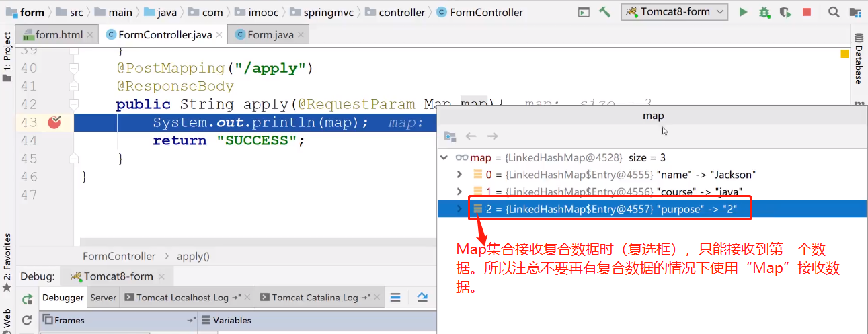Open the Tomcat8-form run configuration dropdown
The width and height of the screenshot is (868, 334).
point(674,12)
